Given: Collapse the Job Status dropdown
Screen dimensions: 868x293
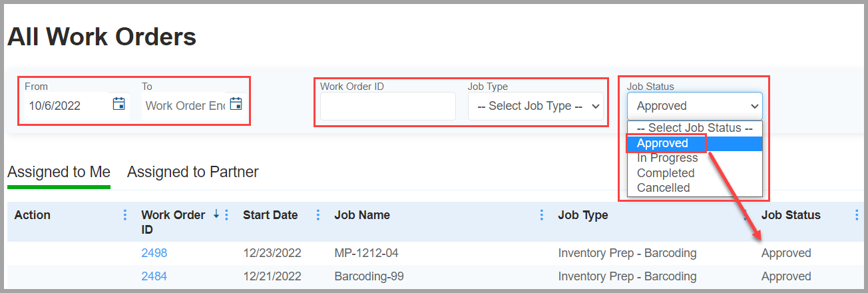Looking at the screenshot, I should tap(694, 106).
